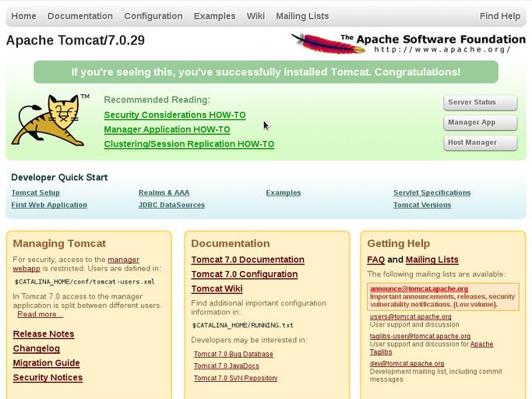Open the Wiki navigation item
Viewport: 532px width, 399px height.
pos(255,16)
